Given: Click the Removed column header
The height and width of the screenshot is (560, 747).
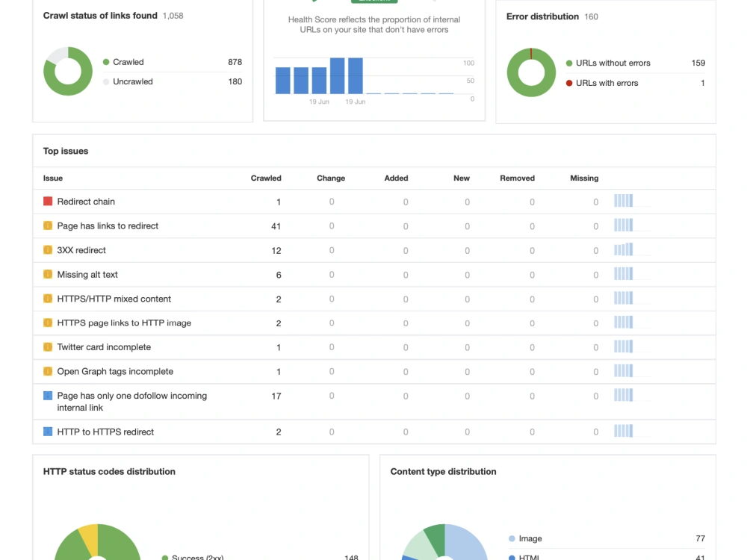Looking at the screenshot, I should coord(517,178).
